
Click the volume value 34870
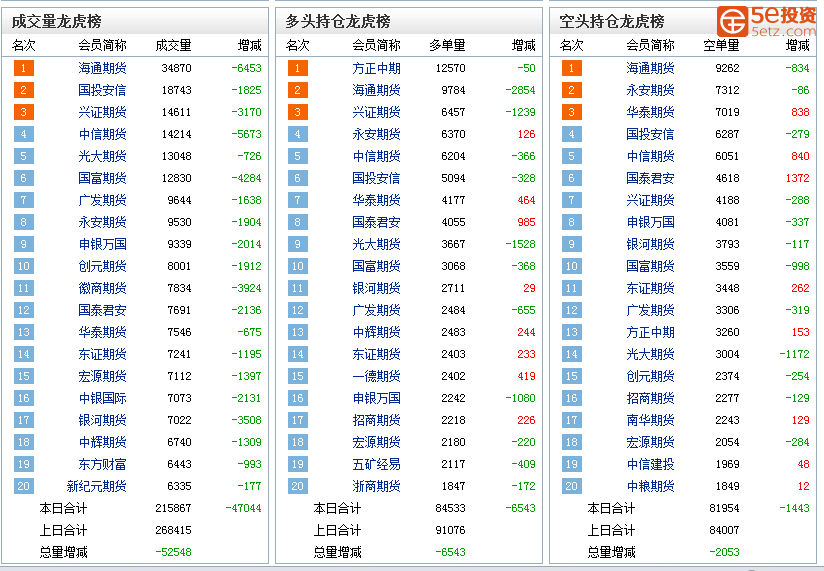click(x=177, y=68)
